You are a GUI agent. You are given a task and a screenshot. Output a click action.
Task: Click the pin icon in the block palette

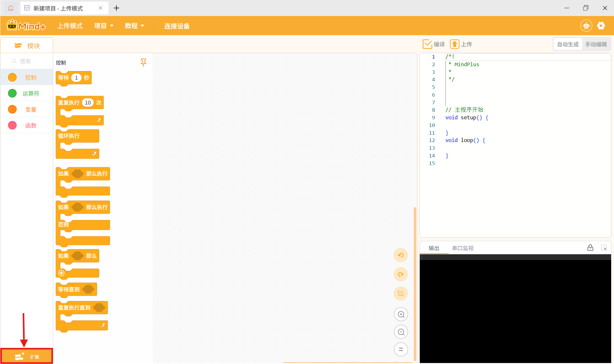pyautogui.click(x=143, y=62)
